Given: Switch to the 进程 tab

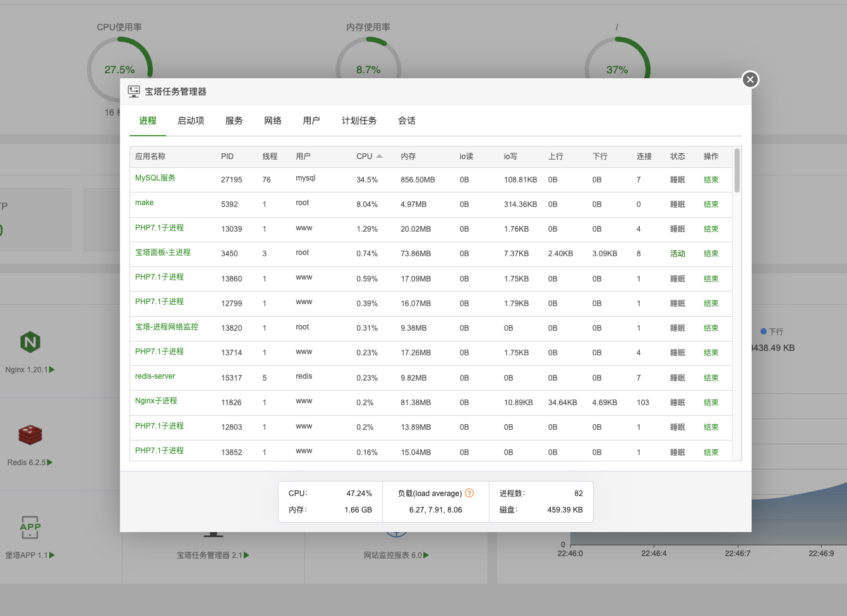Looking at the screenshot, I should pos(148,121).
